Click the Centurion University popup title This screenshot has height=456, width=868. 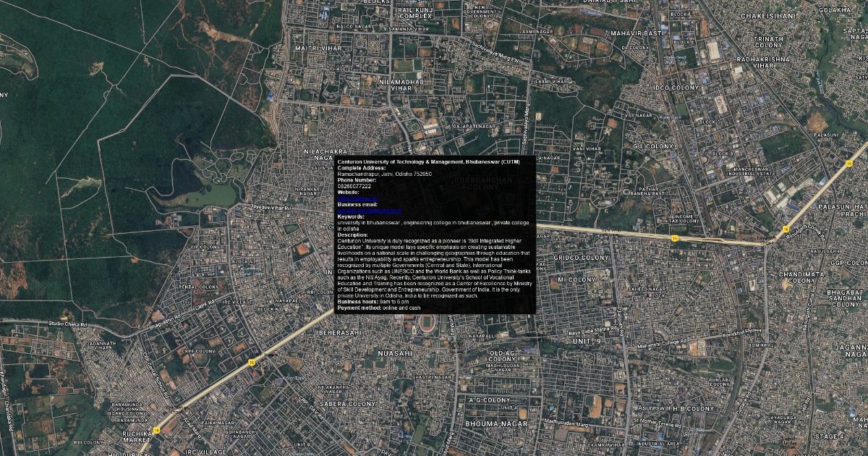point(428,161)
